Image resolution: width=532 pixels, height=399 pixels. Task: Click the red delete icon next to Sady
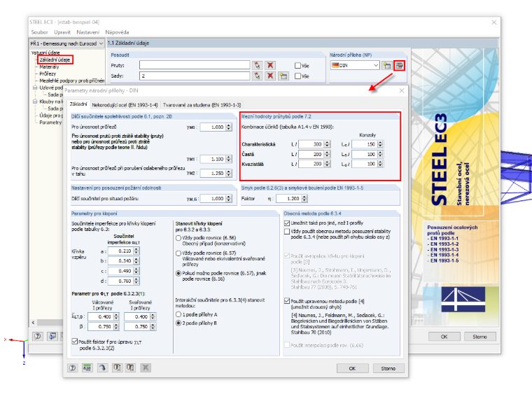coord(270,76)
